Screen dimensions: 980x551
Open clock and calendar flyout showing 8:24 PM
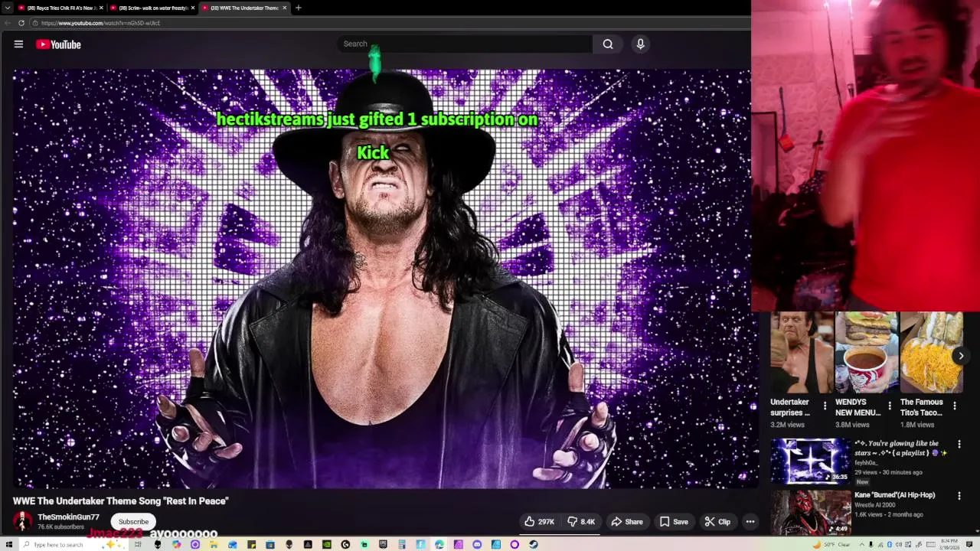click(x=950, y=544)
